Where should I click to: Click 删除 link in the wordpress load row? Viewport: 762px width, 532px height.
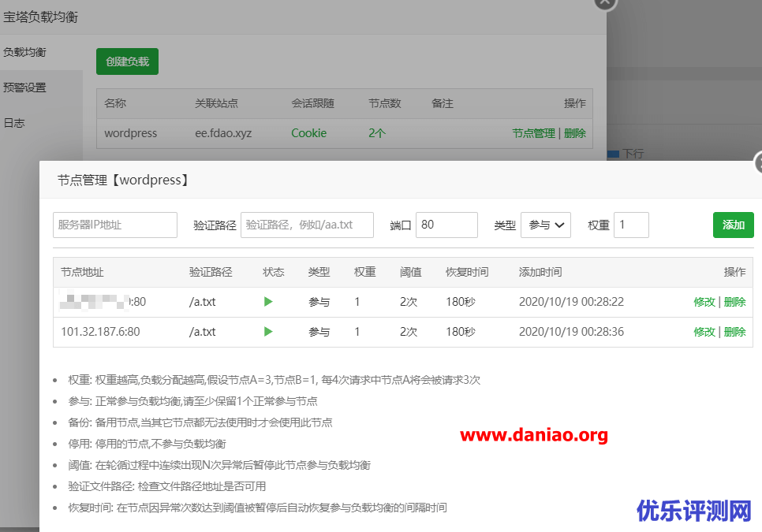coord(575,133)
